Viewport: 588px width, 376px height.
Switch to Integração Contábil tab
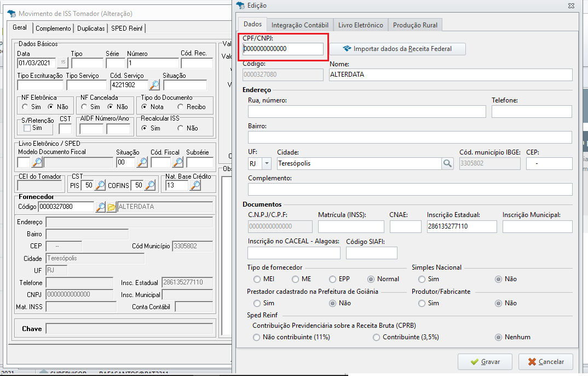pyautogui.click(x=299, y=25)
